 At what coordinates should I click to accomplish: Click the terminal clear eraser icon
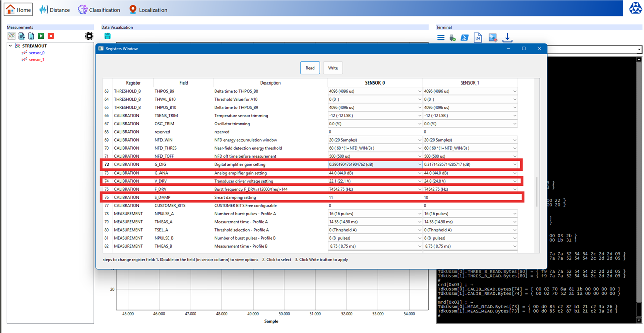click(x=493, y=38)
